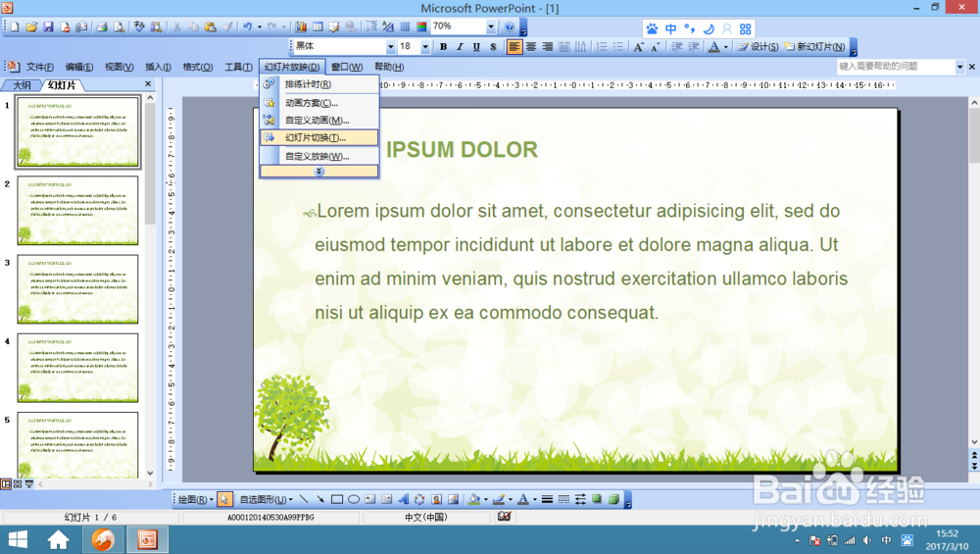Click the Line Style icon

[x=547, y=499]
